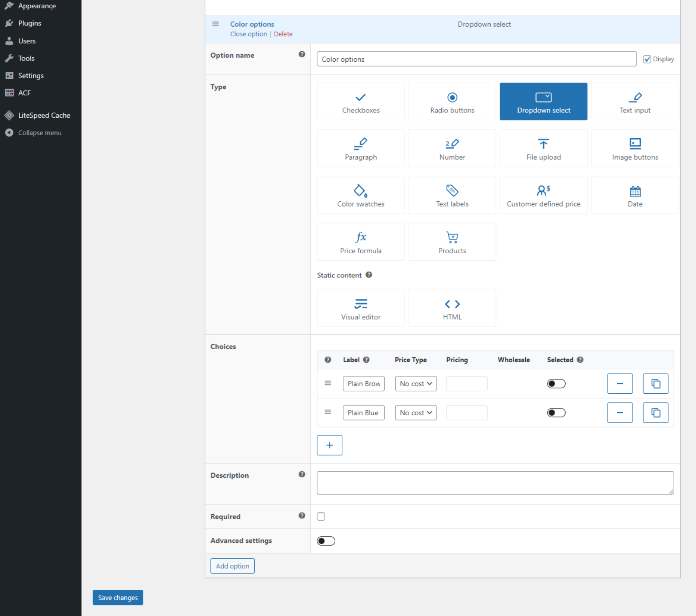Click Pricing field for Plain Blue

point(467,413)
